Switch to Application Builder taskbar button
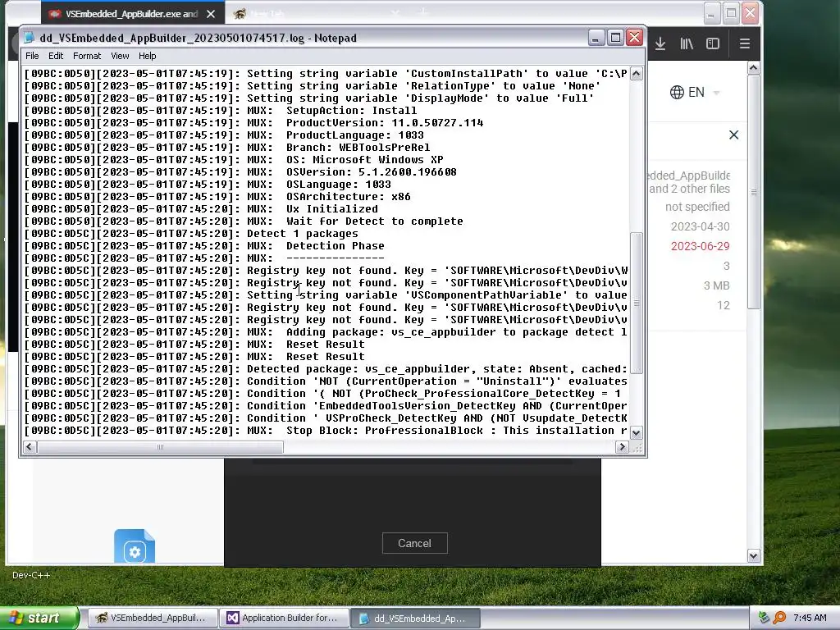Viewport: 840px width, 630px height. point(284,619)
